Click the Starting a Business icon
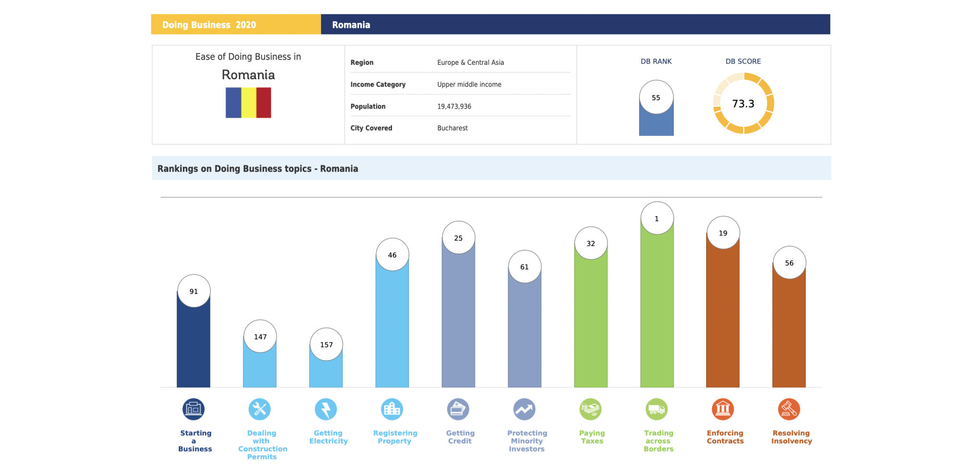Image resolution: width=980 pixels, height=475 pixels. pos(194,409)
